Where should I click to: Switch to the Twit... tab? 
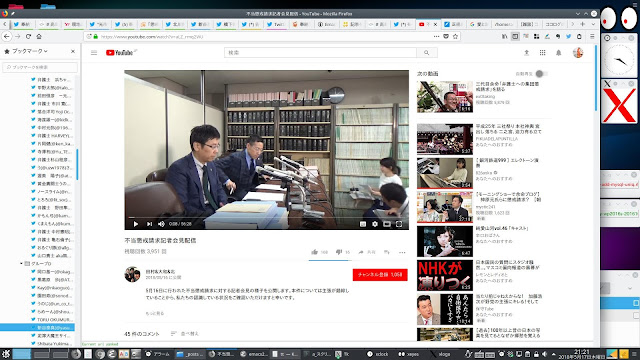click(276, 24)
